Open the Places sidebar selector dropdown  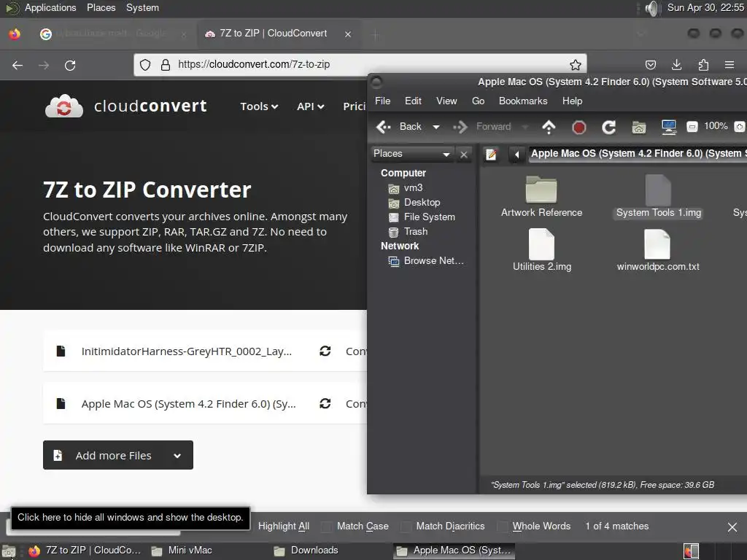pyautogui.click(x=412, y=154)
